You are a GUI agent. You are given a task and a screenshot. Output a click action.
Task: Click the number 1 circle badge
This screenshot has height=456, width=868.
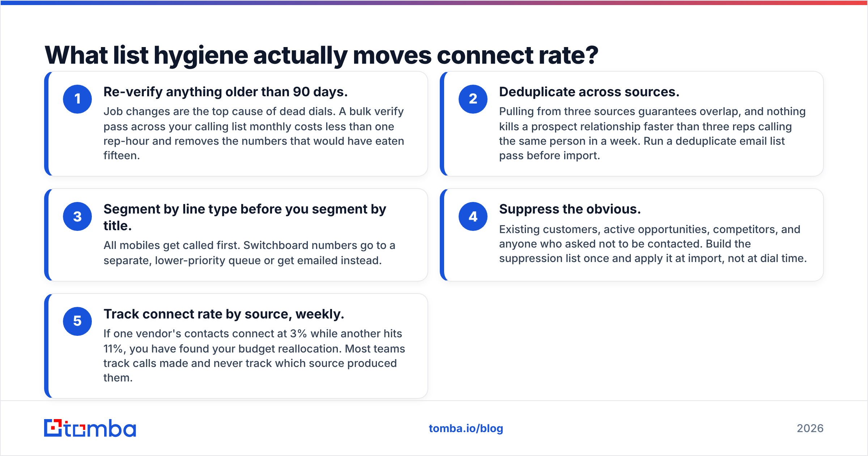tap(77, 99)
